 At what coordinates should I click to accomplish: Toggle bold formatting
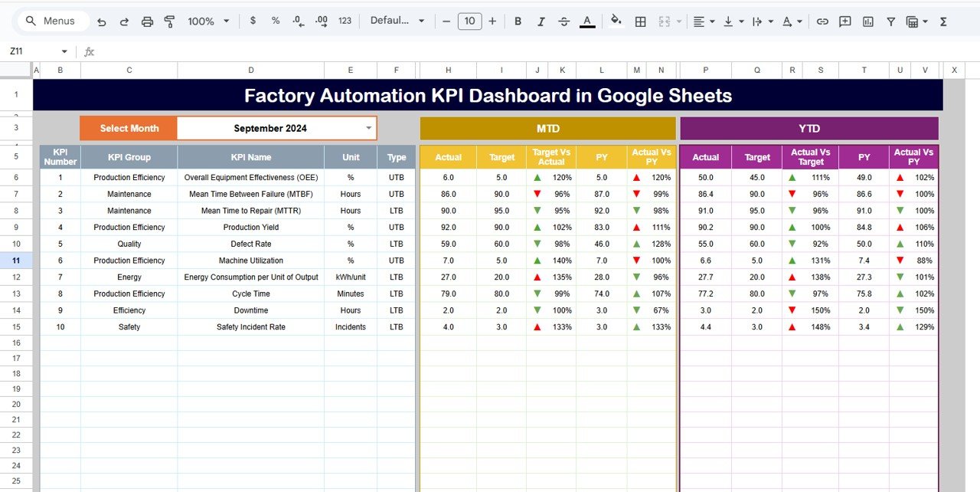pyautogui.click(x=518, y=21)
